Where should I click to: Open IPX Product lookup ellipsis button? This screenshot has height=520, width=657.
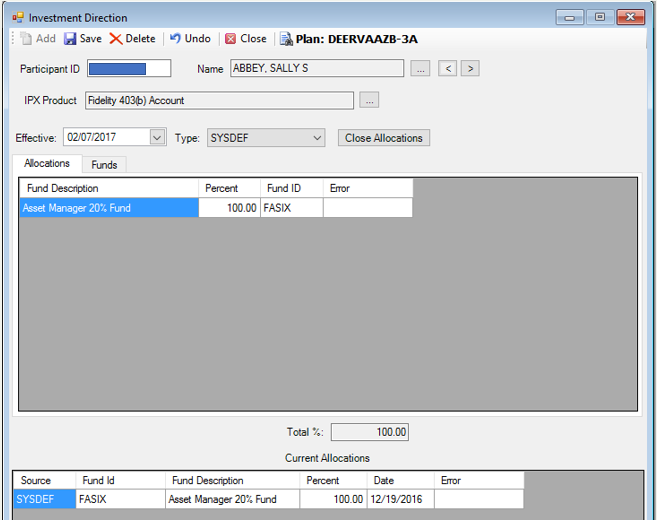point(369,100)
